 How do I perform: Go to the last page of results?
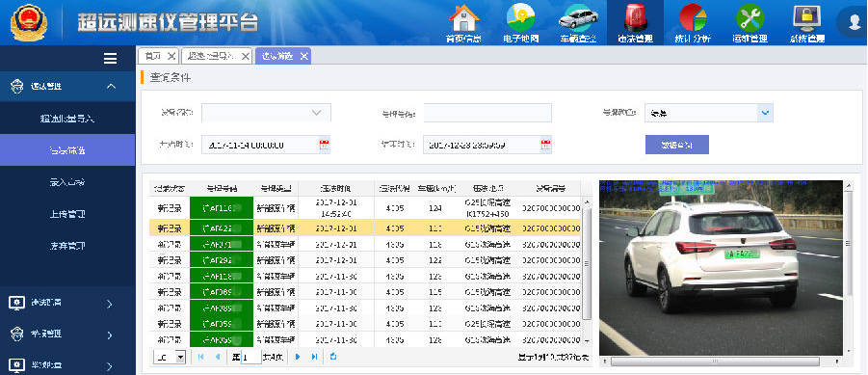point(314,358)
